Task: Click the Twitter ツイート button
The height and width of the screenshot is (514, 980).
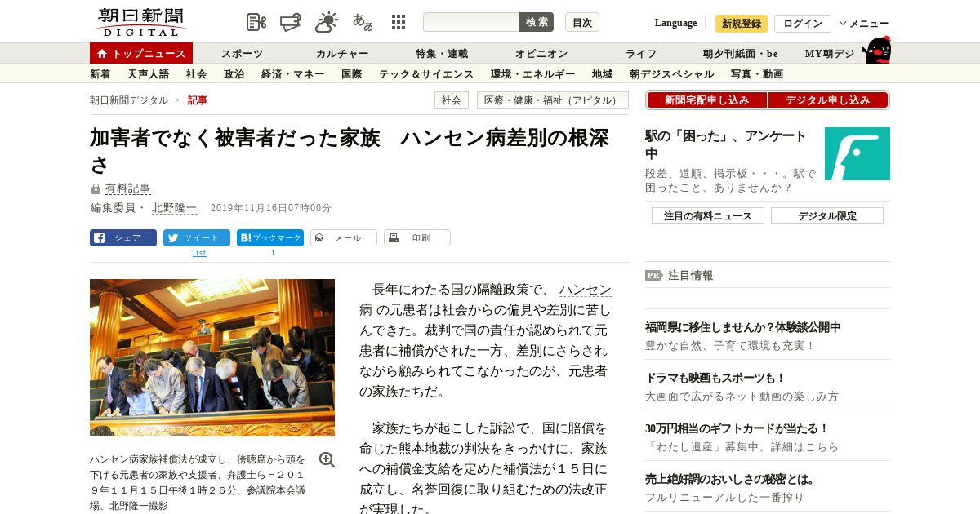Action: 197,237
